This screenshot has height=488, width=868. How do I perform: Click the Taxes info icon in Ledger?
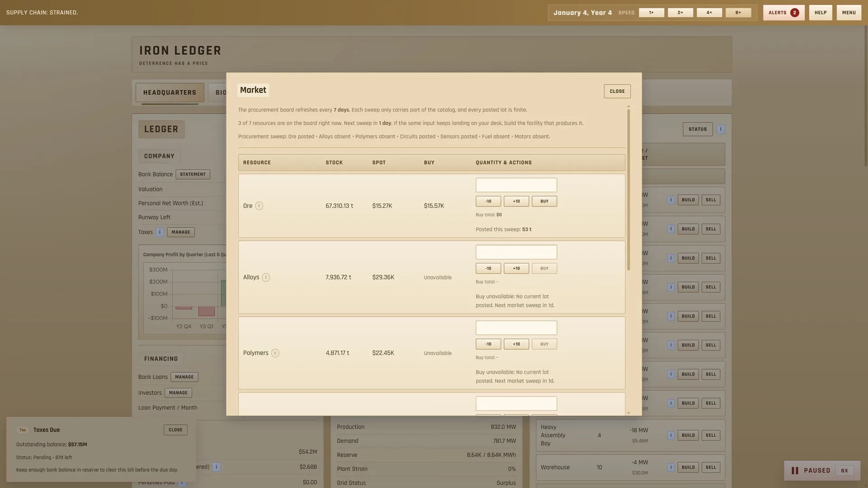click(160, 232)
